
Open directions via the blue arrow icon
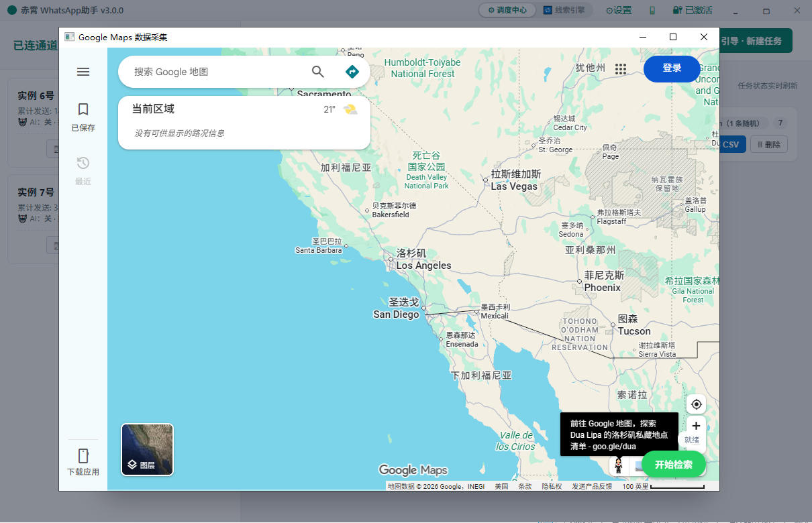[352, 72]
